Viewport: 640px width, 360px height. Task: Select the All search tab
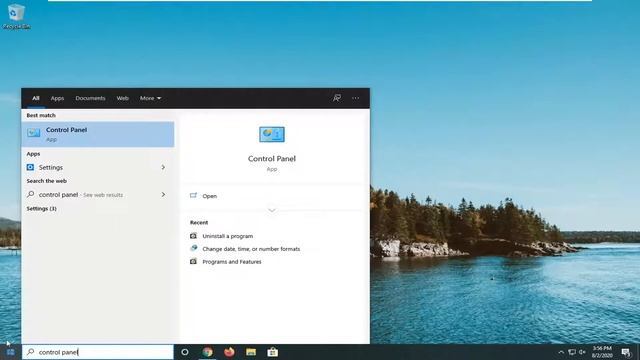(36, 98)
